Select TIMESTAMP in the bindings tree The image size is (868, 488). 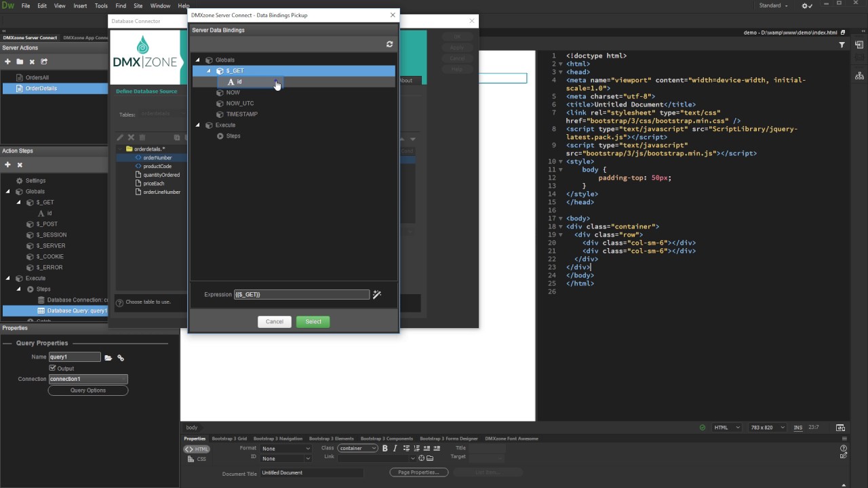tap(242, 115)
